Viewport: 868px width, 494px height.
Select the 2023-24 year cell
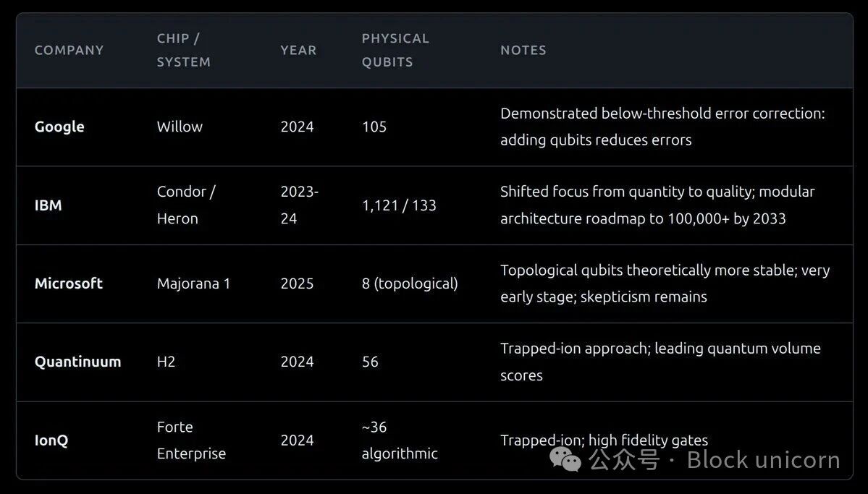[299, 205]
